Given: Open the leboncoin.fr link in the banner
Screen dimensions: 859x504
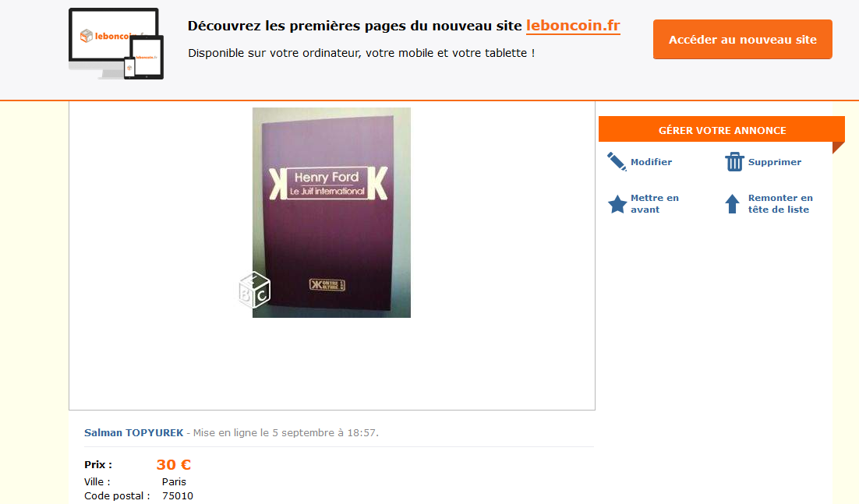Looking at the screenshot, I should pyautogui.click(x=573, y=26).
